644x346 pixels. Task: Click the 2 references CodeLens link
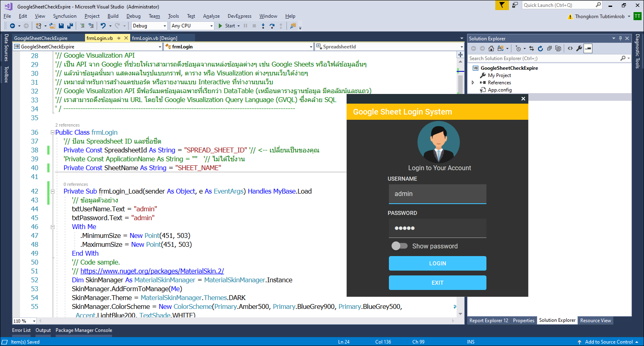pos(67,125)
